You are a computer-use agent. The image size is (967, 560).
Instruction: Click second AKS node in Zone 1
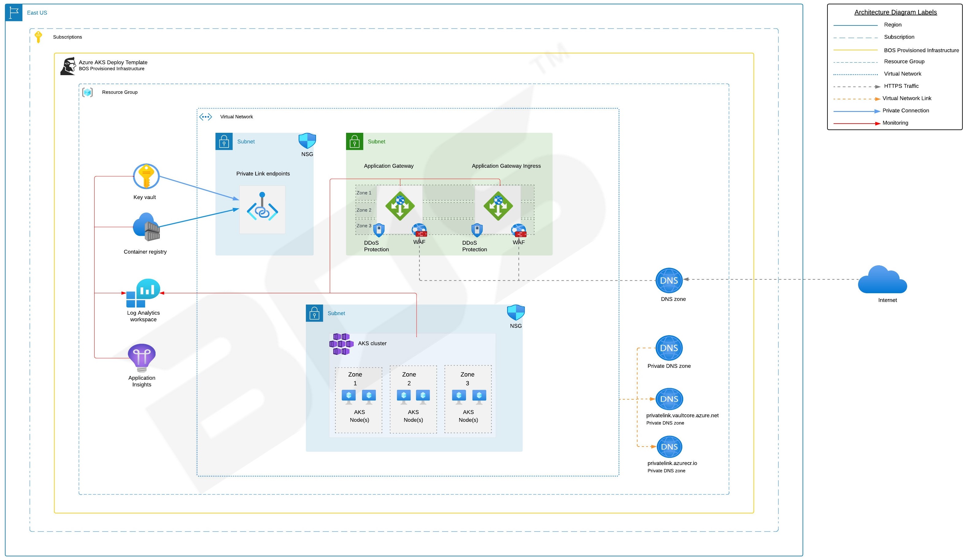pos(369,397)
